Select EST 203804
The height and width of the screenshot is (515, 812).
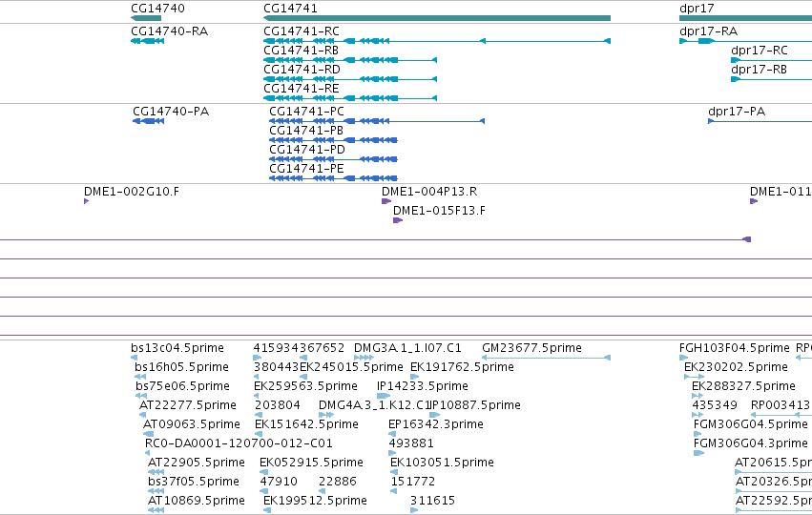click(278, 405)
